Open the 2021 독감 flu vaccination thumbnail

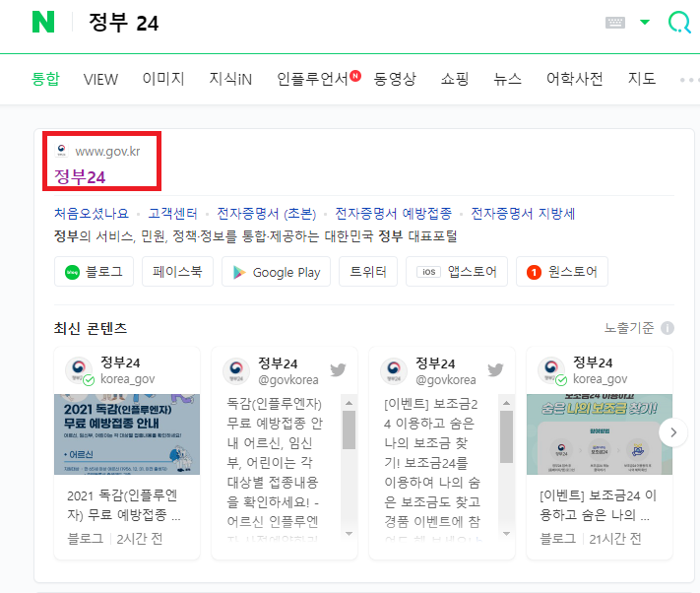(x=127, y=434)
